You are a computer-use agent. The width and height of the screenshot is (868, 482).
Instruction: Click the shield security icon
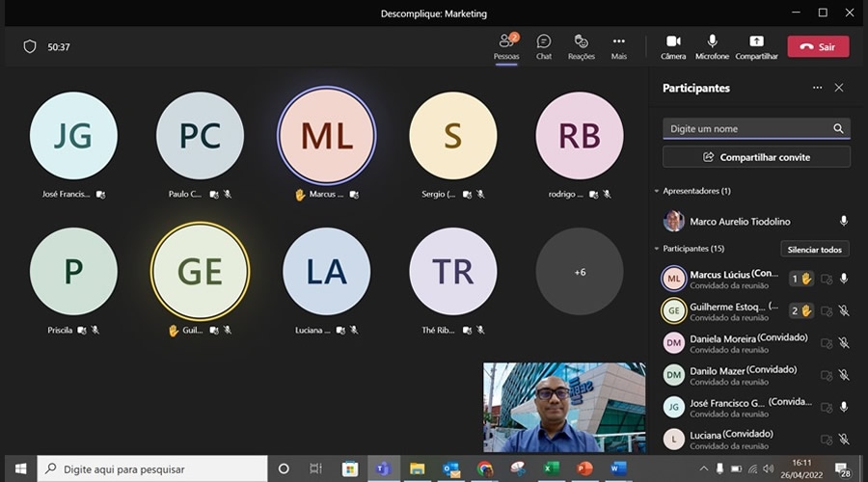pos(30,46)
